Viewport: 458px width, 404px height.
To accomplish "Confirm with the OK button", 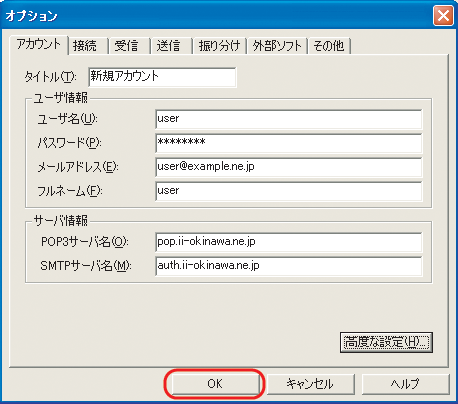I will pos(215,384).
